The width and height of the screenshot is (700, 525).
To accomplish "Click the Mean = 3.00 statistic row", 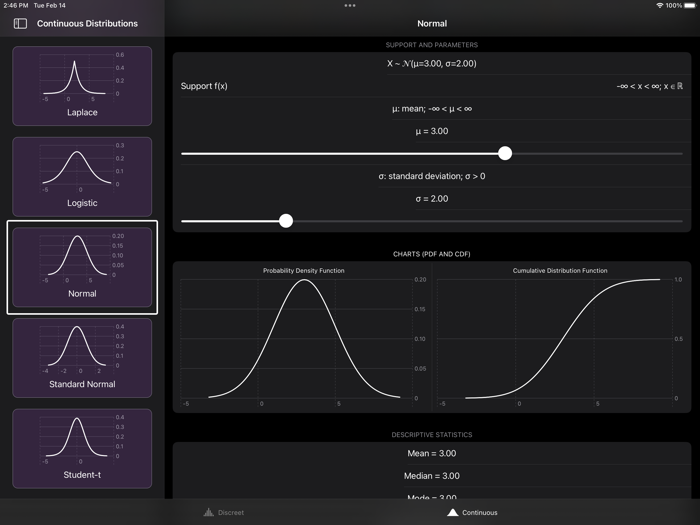I will click(x=432, y=454).
